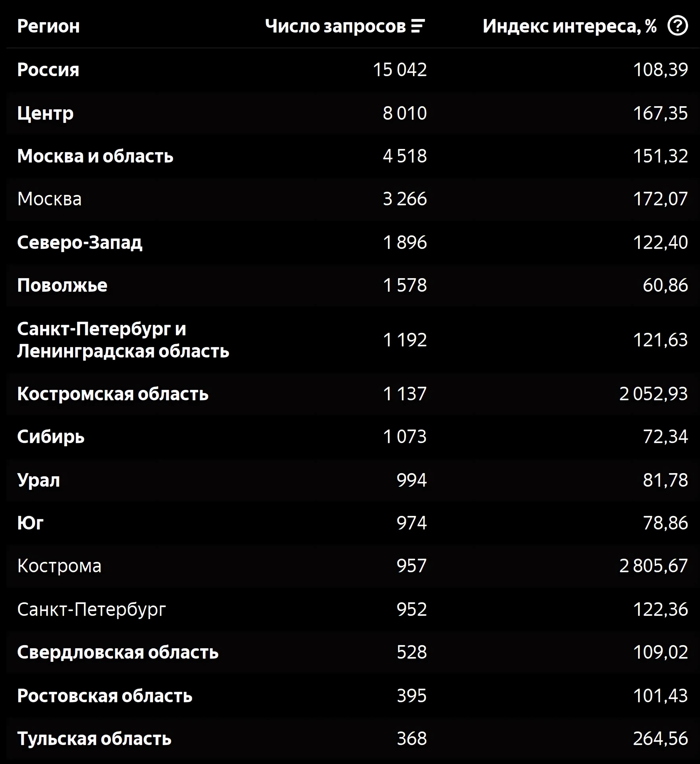Open the Урал region
The image size is (700, 764).
(x=38, y=480)
